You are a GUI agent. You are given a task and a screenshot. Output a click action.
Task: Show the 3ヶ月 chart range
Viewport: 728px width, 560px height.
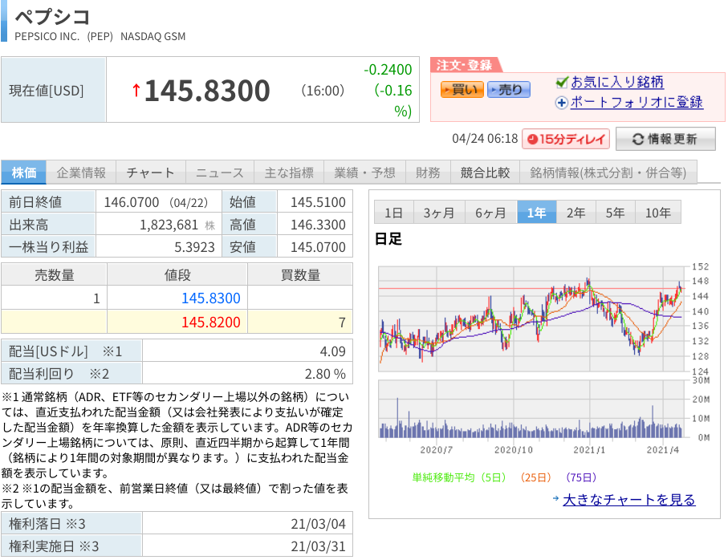(439, 213)
